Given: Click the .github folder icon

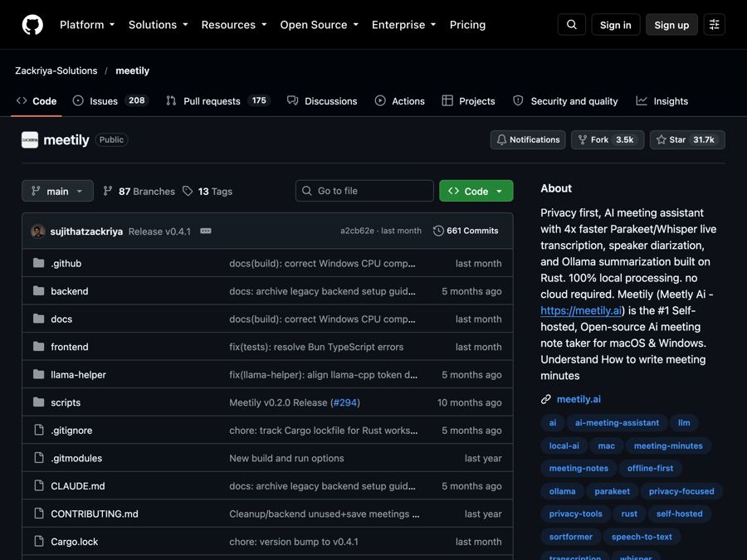Looking at the screenshot, I should [38, 263].
